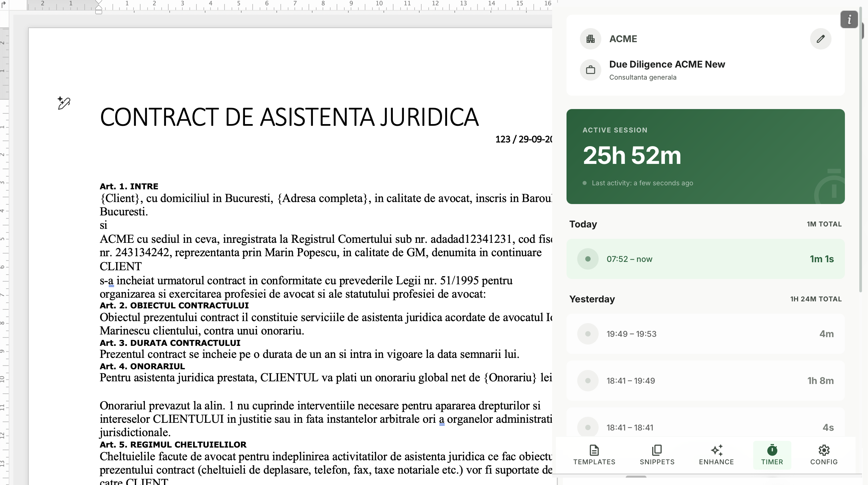This screenshot has width=868, height=485.
Task: Open the info icon in the top-right corner
Action: (x=849, y=19)
